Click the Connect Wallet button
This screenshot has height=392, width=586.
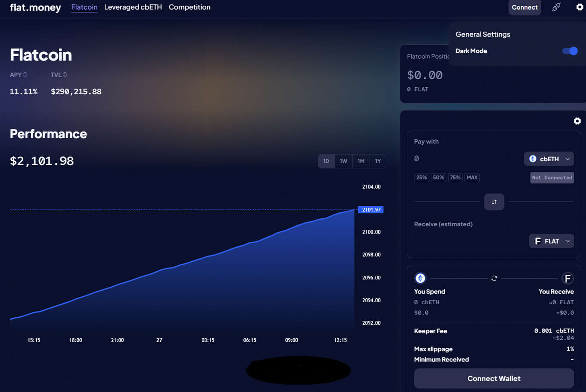[494, 378]
